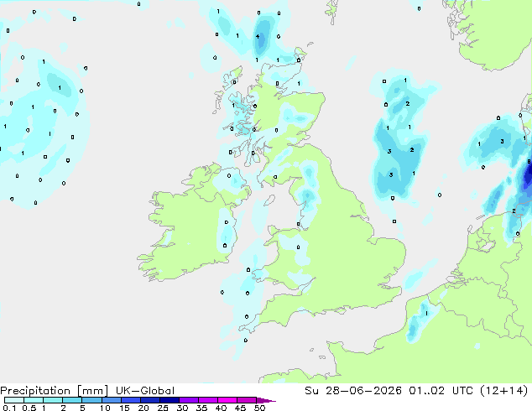Click the legend value '0.1'
This screenshot has height=411, width=532.
coord(9,408)
